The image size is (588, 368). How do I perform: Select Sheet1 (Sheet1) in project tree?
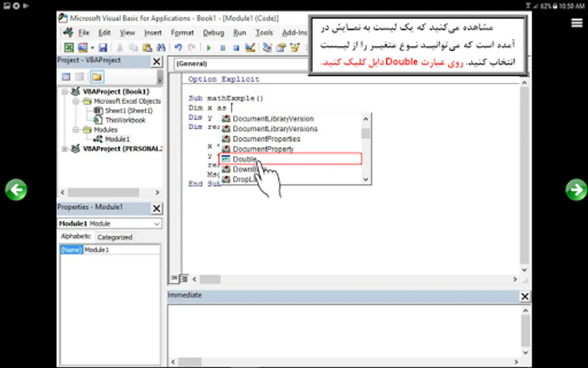tap(129, 111)
